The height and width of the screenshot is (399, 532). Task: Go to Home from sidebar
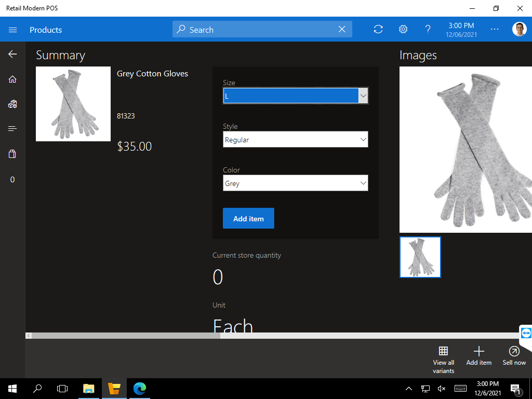click(12, 79)
